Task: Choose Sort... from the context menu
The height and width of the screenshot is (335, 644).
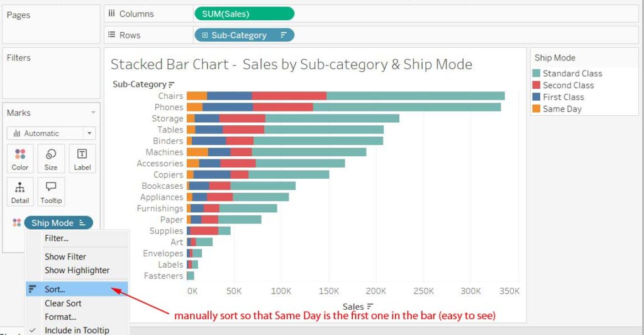Action: coord(55,289)
